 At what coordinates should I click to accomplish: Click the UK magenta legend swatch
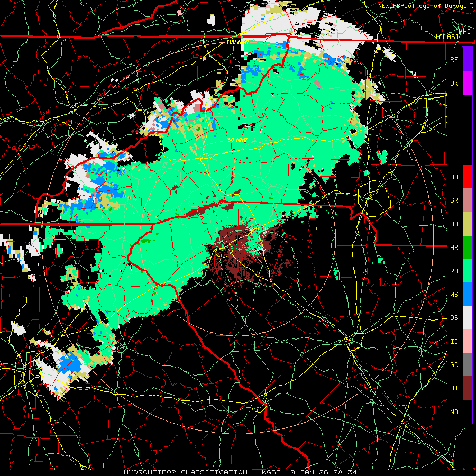(x=467, y=83)
